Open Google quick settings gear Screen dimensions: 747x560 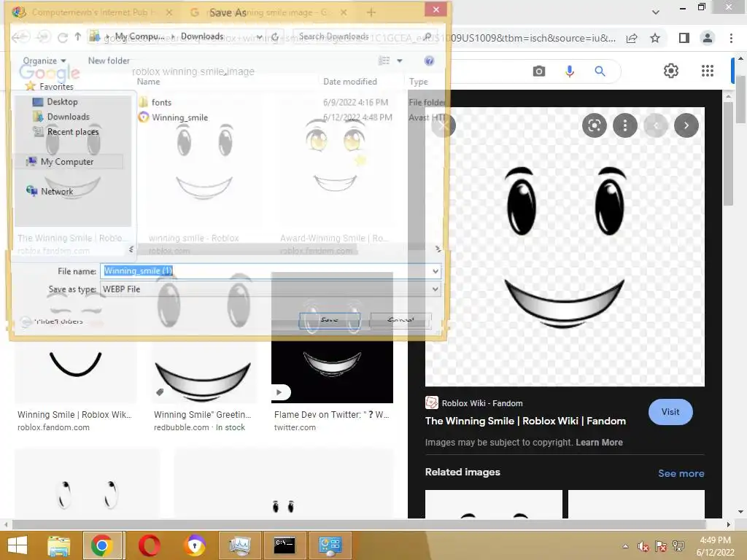point(671,71)
